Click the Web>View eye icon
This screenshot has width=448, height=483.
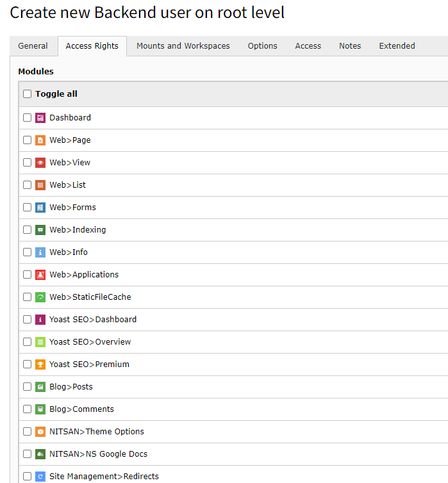point(40,163)
